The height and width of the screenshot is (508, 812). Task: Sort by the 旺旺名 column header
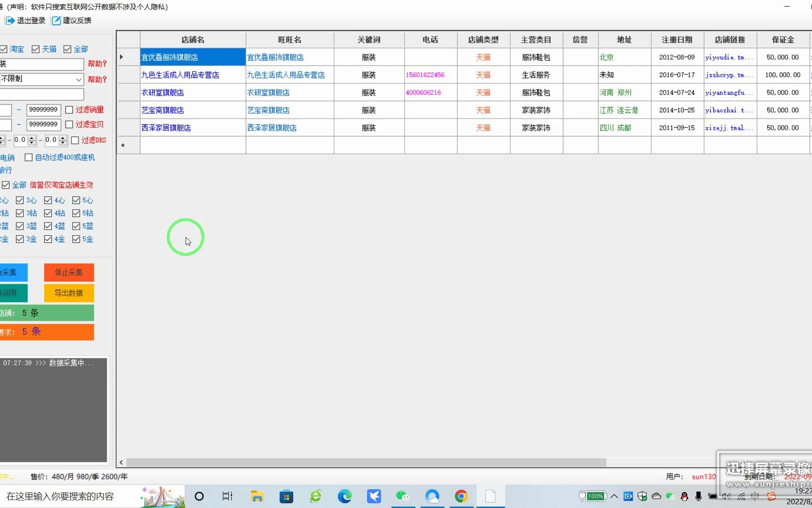(x=289, y=40)
